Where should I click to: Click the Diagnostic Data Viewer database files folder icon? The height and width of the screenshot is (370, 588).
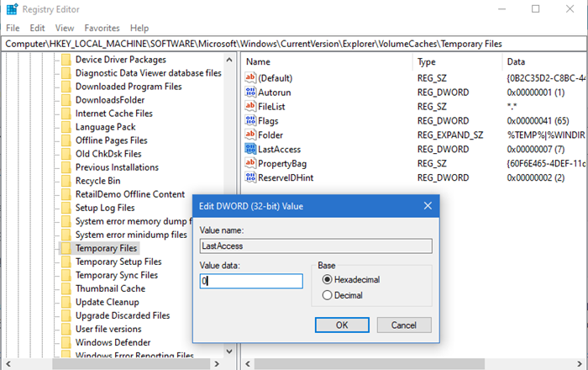[66, 73]
